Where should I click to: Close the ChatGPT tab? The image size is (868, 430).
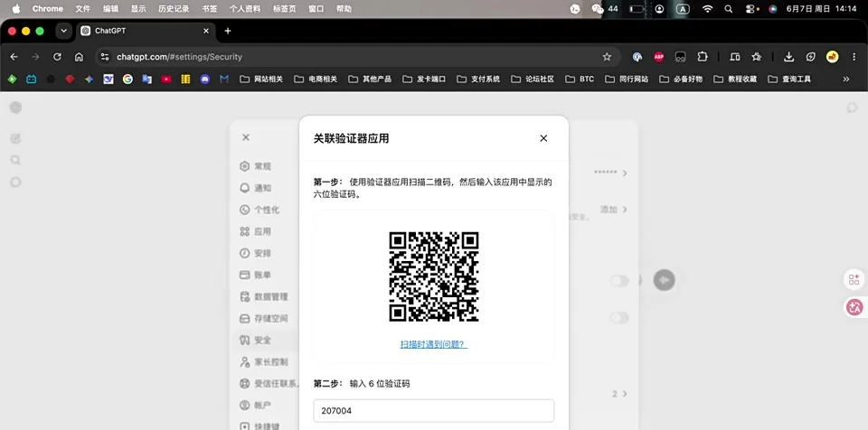(x=206, y=31)
